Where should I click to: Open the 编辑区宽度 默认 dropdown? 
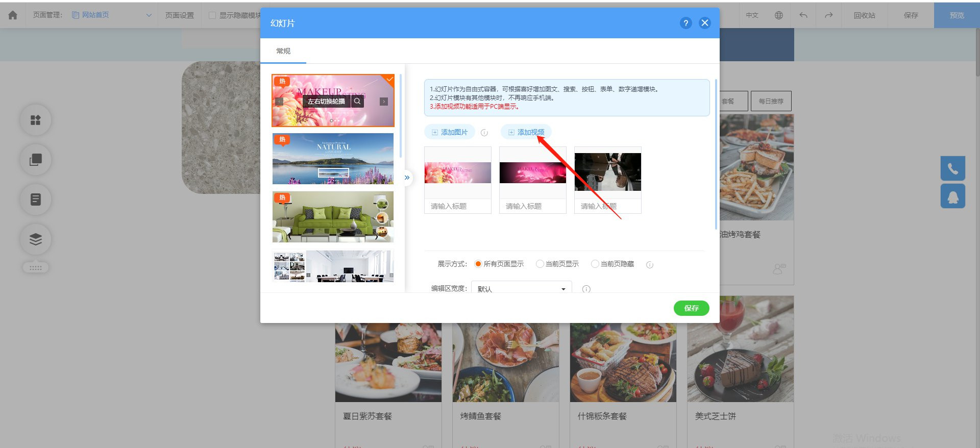point(521,288)
